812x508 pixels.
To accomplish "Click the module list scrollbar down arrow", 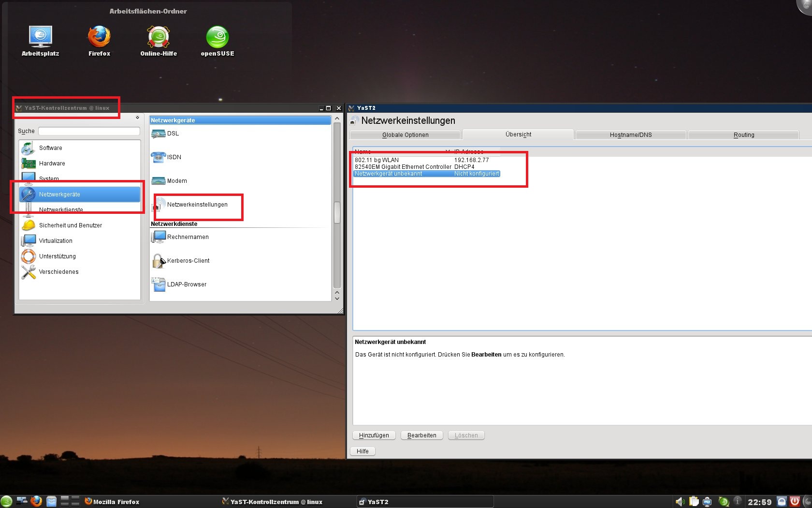I will (x=337, y=299).
